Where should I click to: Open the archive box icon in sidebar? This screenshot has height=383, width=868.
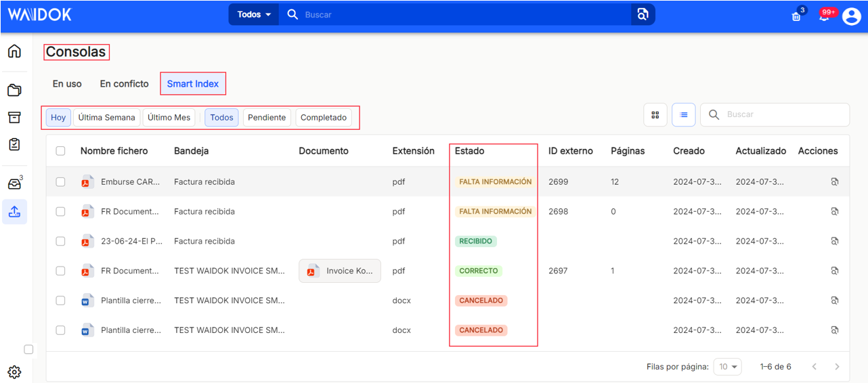pyautogui.click(x=14, y=117)
